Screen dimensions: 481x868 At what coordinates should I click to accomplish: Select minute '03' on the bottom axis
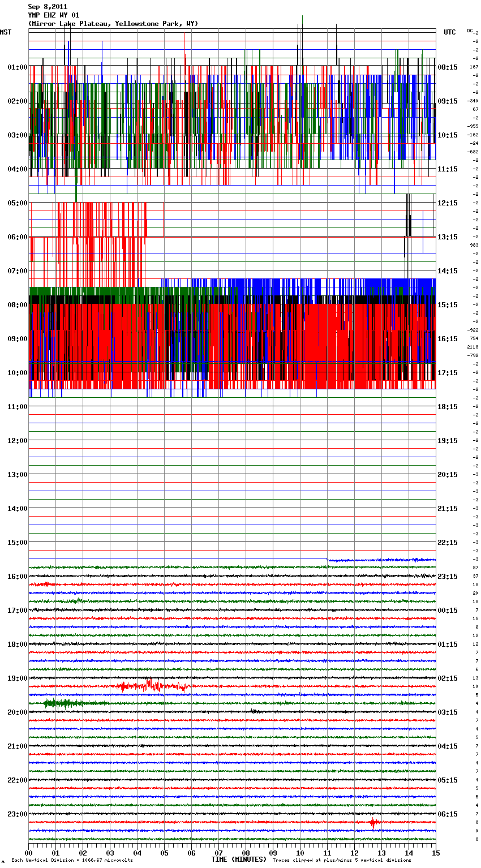(110, 853)
